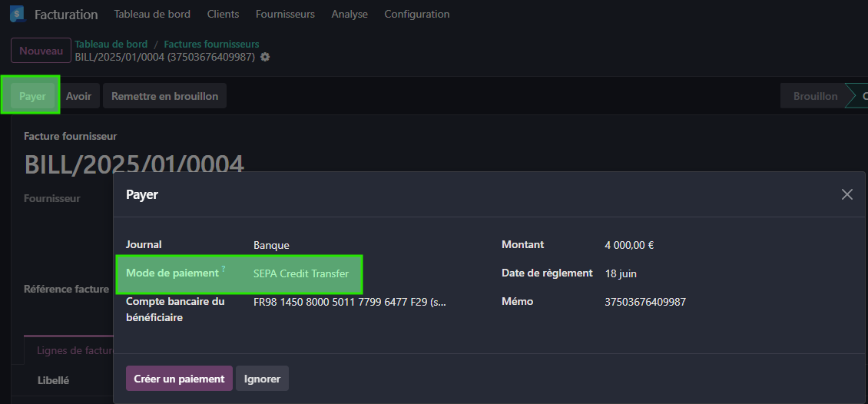Click the Facturation app title
868x404 pixels.
pos(66,15)
